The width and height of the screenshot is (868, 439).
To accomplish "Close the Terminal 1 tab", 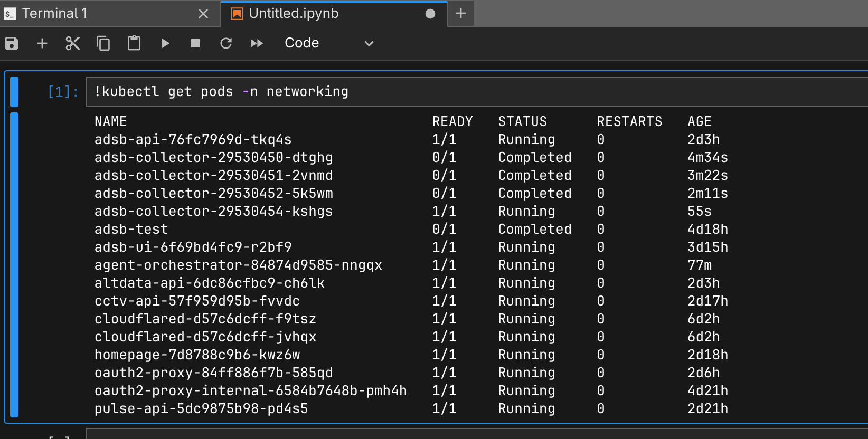I will click(203, 14).
